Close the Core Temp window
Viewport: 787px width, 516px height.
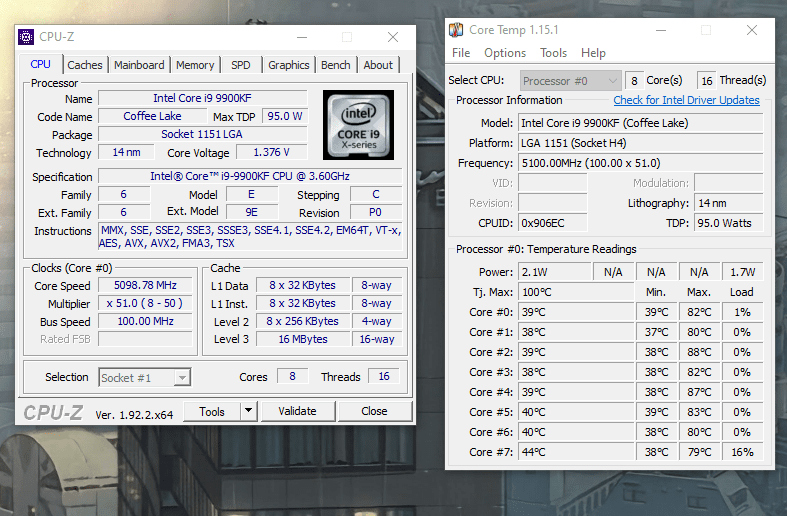752,30
